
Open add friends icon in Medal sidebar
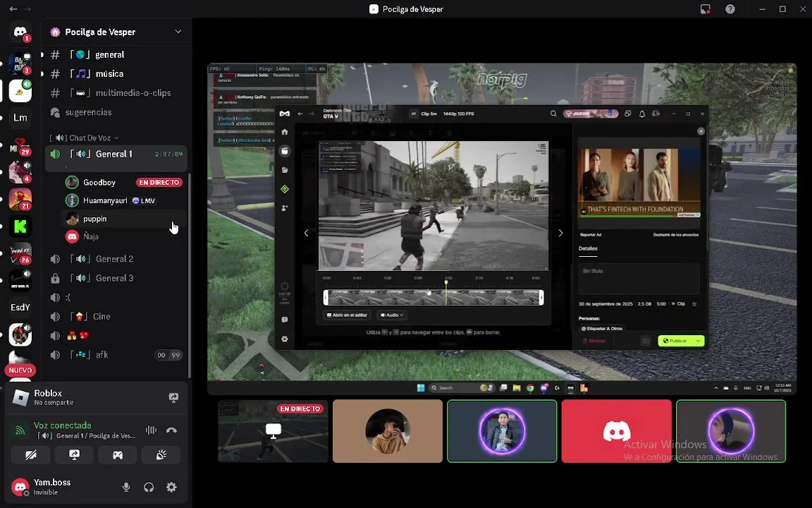(284, 208)
